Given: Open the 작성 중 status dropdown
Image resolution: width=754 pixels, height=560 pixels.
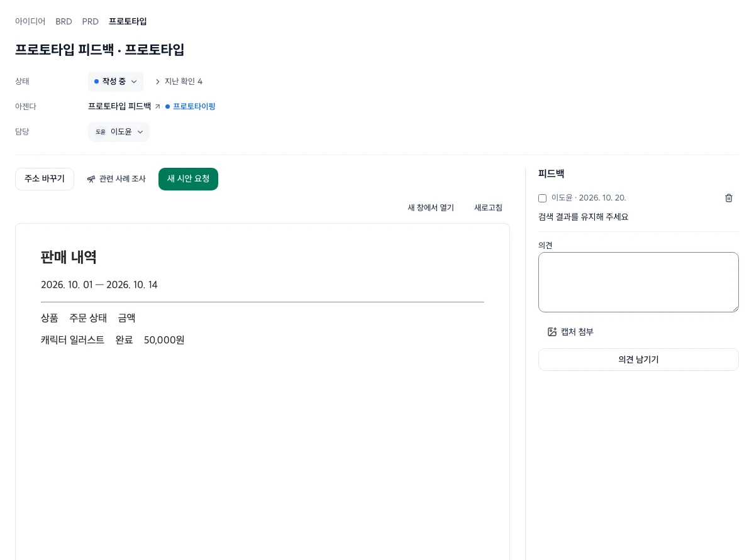Looking at the screenshot, I should [116, 82].
